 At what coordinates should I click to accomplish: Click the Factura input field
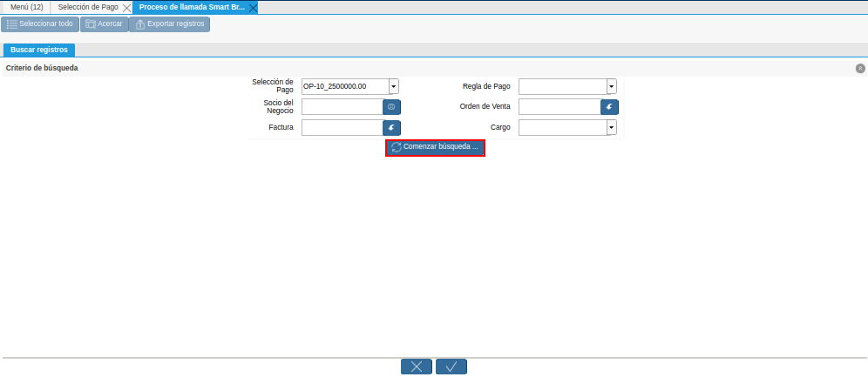[x=342, y=128]
